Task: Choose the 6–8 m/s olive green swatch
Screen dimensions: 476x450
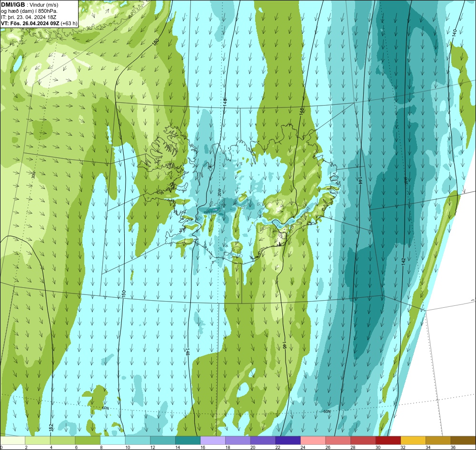Action: pyautogui.click(x=88, y=440)
